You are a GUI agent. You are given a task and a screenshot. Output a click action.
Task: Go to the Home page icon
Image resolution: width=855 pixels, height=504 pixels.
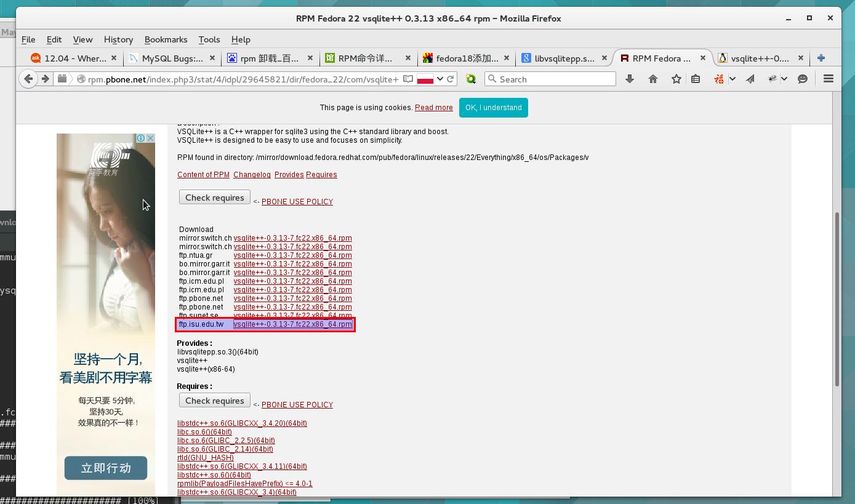(653, 79)
